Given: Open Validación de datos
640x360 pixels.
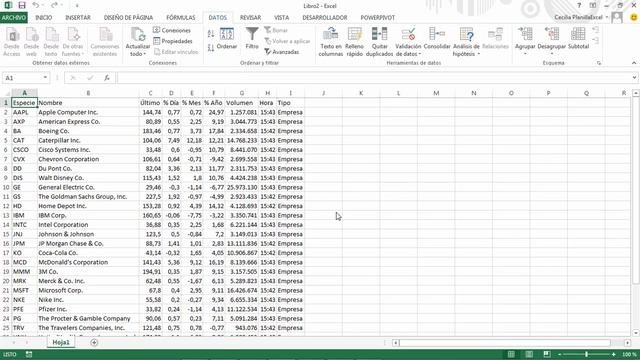Looking at the screenshot, I should pos(408,42).
